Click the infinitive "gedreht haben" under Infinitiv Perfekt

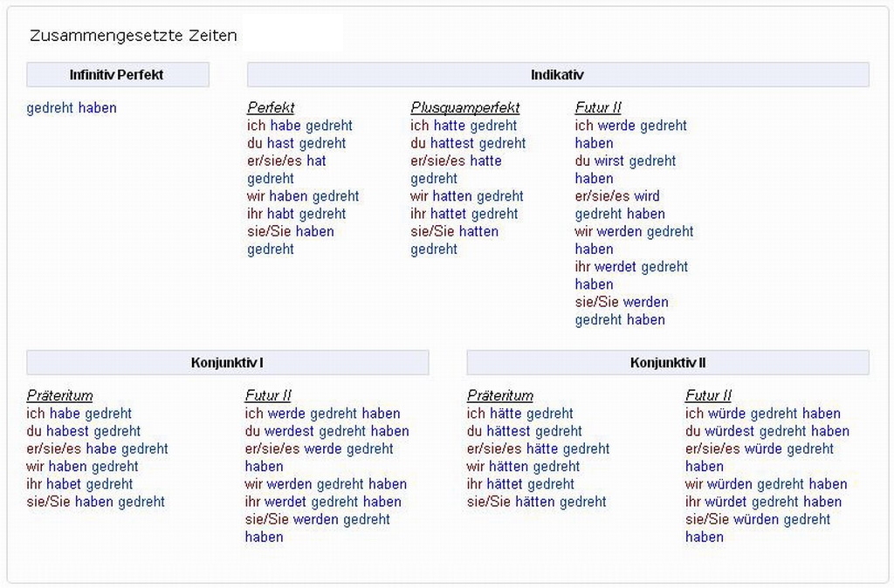(x=72, y=108)
